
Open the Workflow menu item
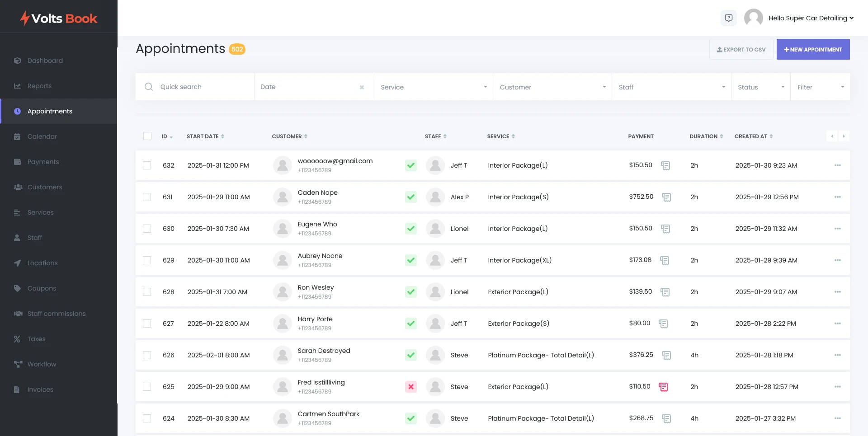pos(41,364)
